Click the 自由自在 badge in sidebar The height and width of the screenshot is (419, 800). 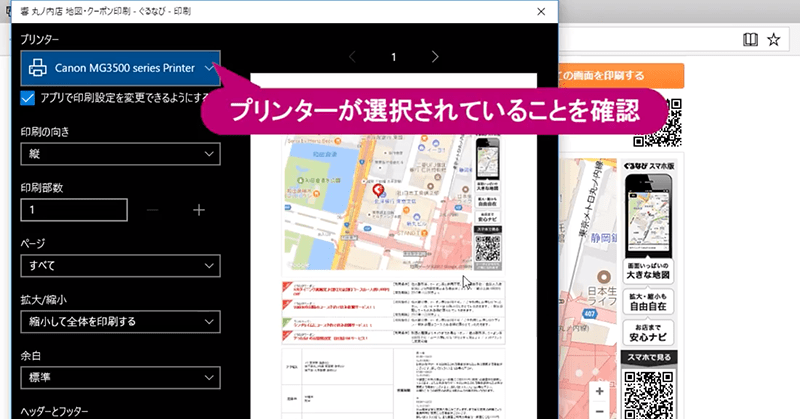(x=648, y=302)
